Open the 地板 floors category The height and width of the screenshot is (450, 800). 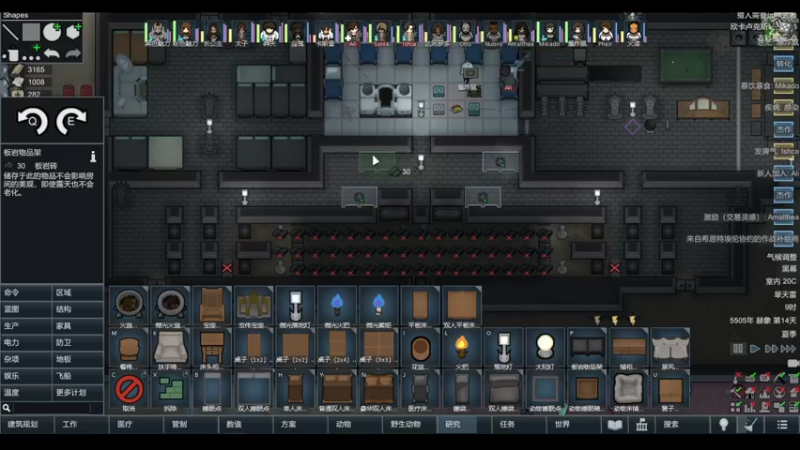pyautogui.click(x=78, y=359)
